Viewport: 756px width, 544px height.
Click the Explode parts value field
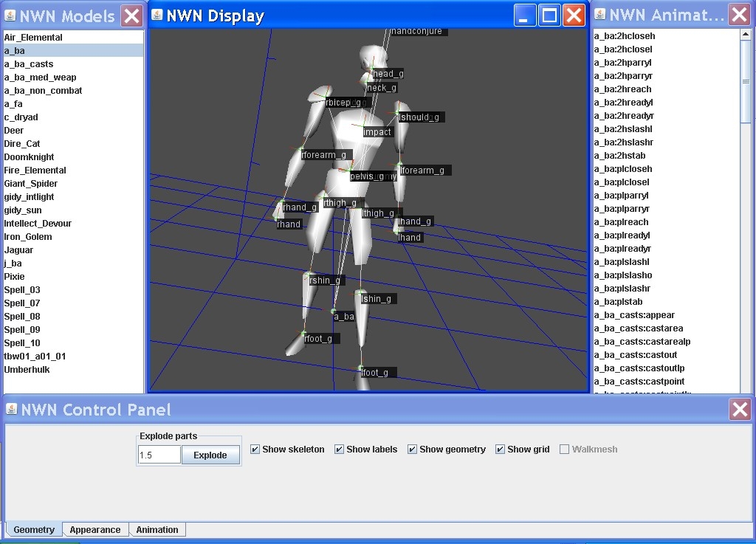click(159, 455)
